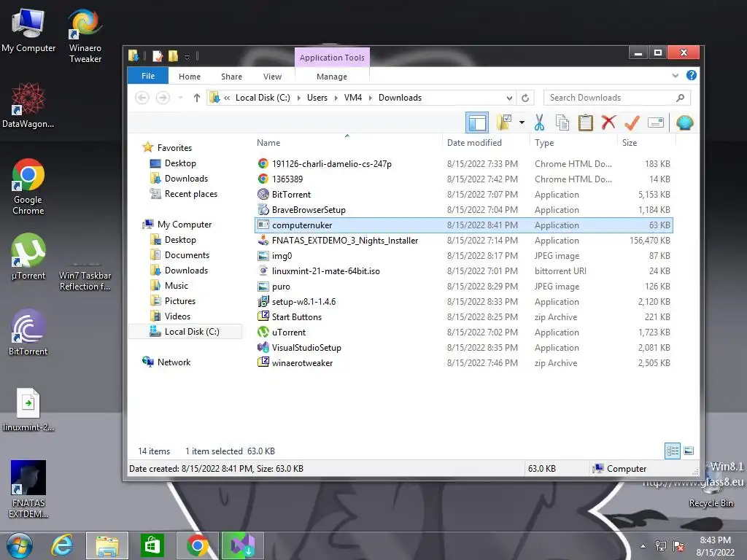
Task: Expand the ribbon with chevron arrow
Action: pos(675,76)
